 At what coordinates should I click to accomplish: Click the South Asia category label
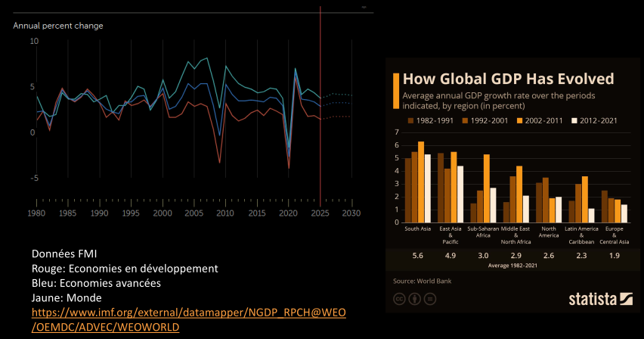pos(418,229)
